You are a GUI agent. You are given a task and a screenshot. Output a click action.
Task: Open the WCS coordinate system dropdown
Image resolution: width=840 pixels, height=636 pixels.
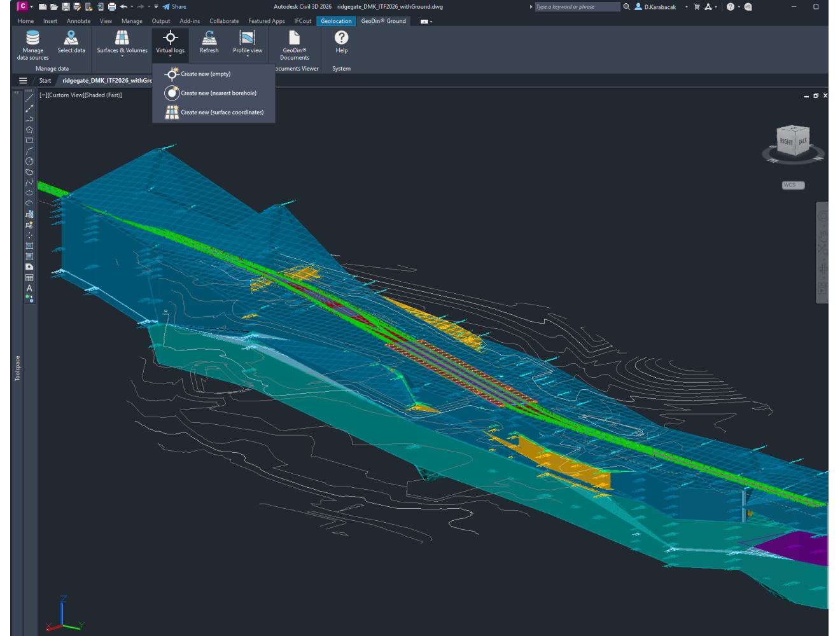point(793,185)
